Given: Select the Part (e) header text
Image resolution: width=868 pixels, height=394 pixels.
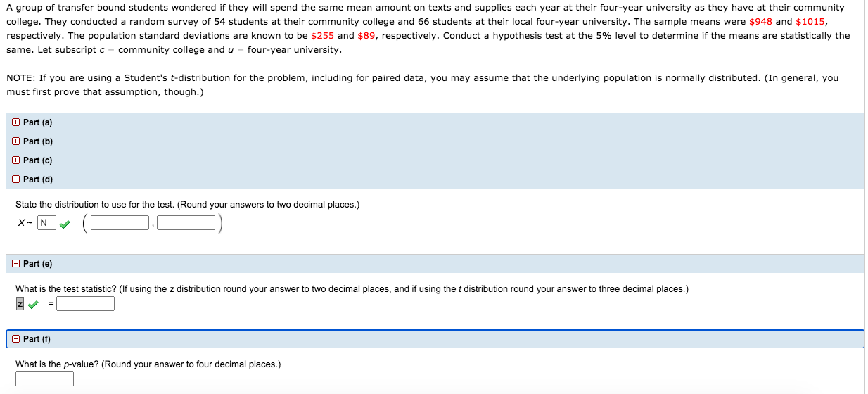Looking at the screenshot, I should 38,264.
